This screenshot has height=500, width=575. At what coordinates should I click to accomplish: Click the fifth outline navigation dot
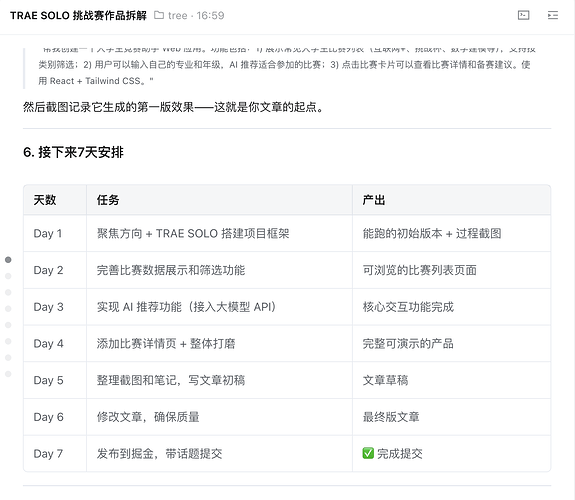coord(8,325)
